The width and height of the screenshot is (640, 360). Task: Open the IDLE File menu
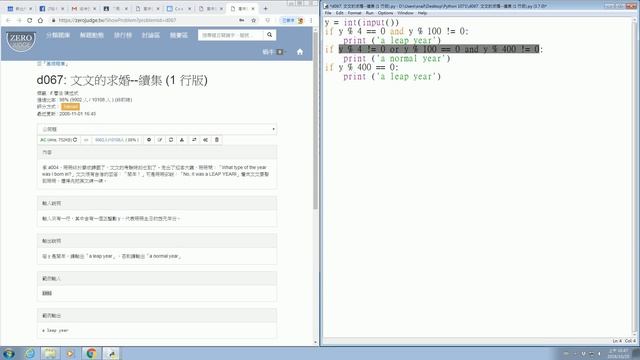pos(328,13)
